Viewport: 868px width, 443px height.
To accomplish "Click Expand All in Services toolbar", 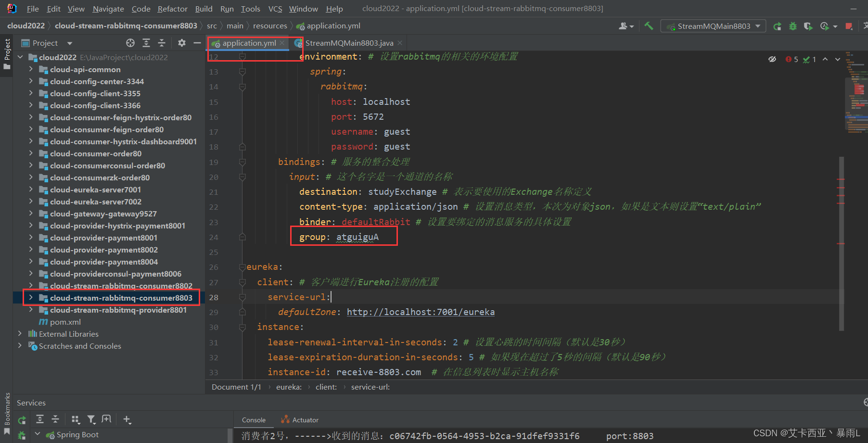I will [x=40, y=419].
